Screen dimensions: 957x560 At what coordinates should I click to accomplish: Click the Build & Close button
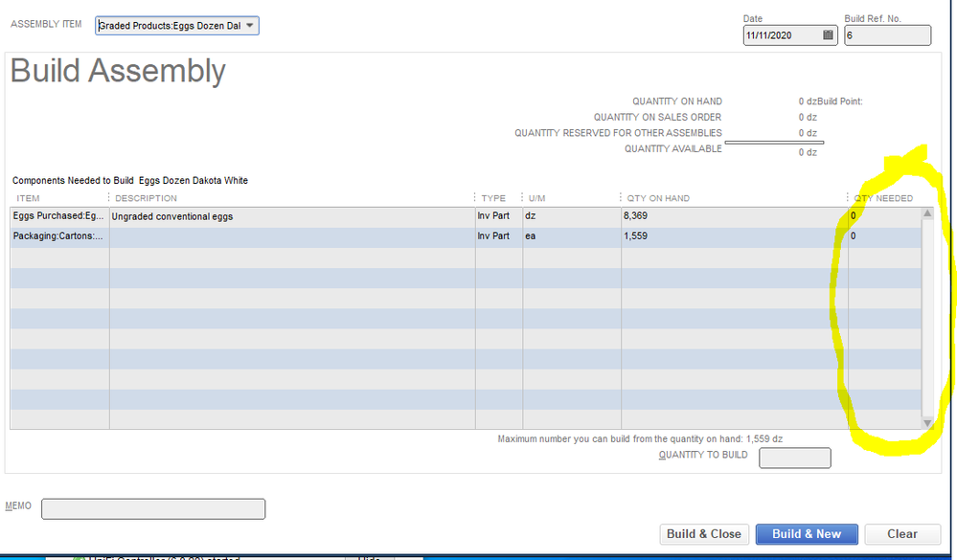click(x=704, y=534)
